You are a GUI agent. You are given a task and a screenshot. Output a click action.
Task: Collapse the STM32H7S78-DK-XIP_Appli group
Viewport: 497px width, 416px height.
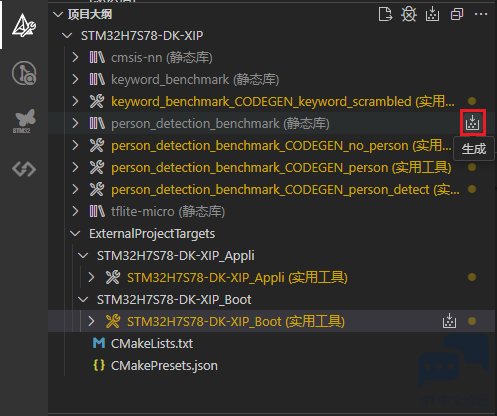point(83,256)
